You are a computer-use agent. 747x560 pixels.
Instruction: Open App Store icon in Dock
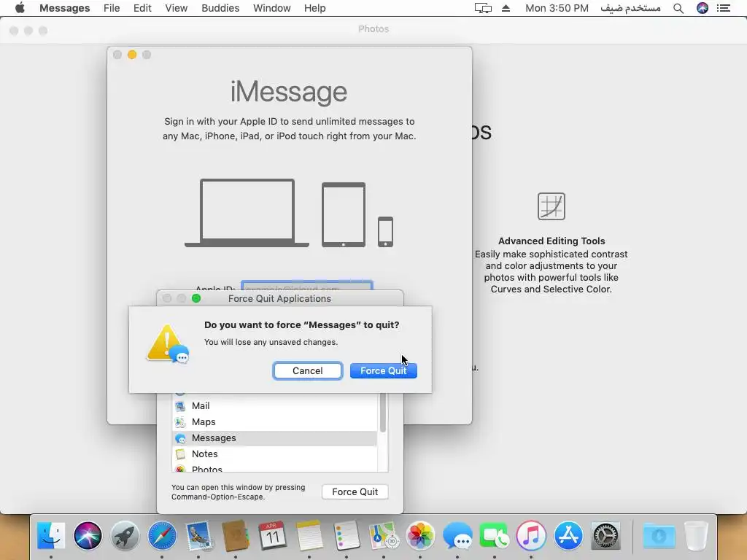(568, 535)
